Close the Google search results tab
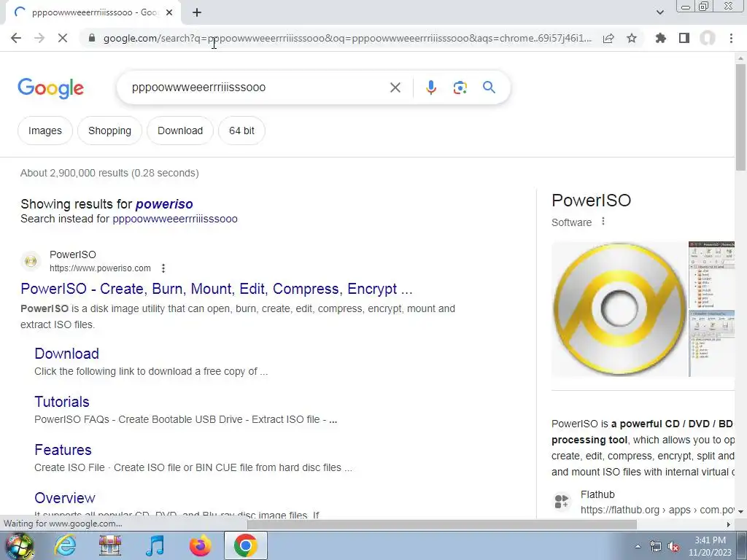 click(x=169, y=12)
